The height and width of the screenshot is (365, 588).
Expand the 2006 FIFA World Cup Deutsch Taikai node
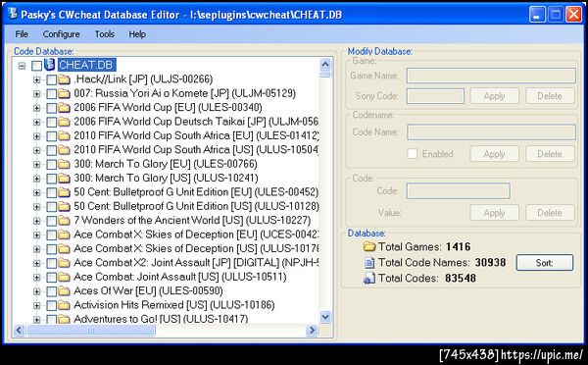(36, 122)
